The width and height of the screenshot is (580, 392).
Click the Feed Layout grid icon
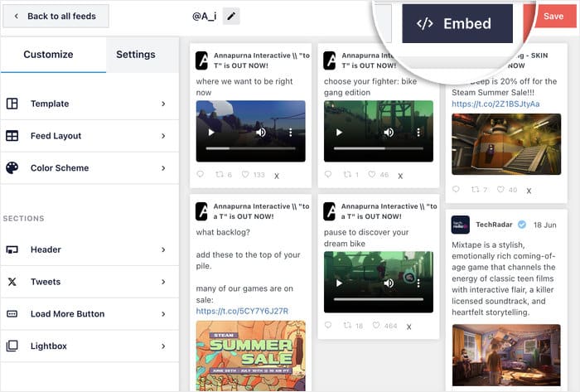12,136
